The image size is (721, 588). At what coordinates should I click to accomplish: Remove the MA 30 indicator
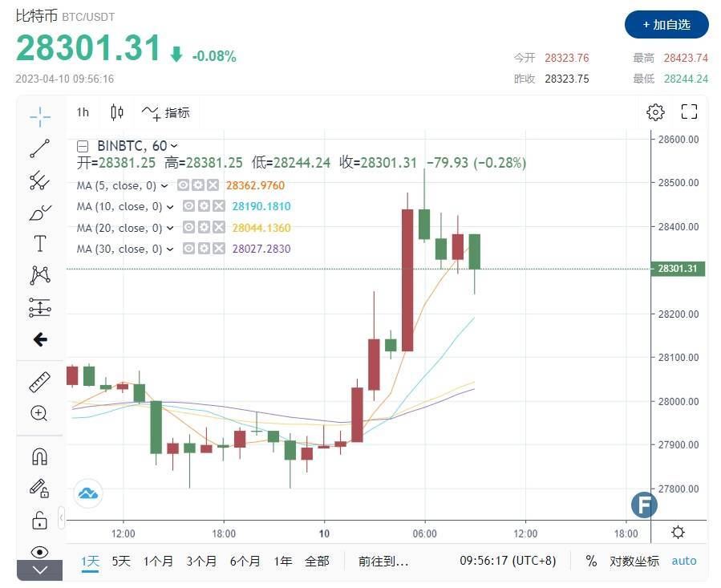tap(217, 249)
